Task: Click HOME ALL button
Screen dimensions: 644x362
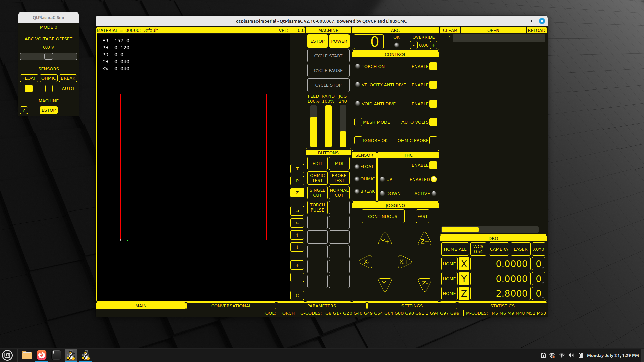Action: (x=455, y=249)
